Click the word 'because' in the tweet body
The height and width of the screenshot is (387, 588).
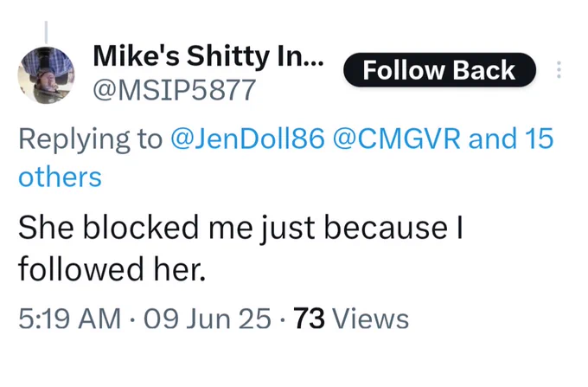386,228
